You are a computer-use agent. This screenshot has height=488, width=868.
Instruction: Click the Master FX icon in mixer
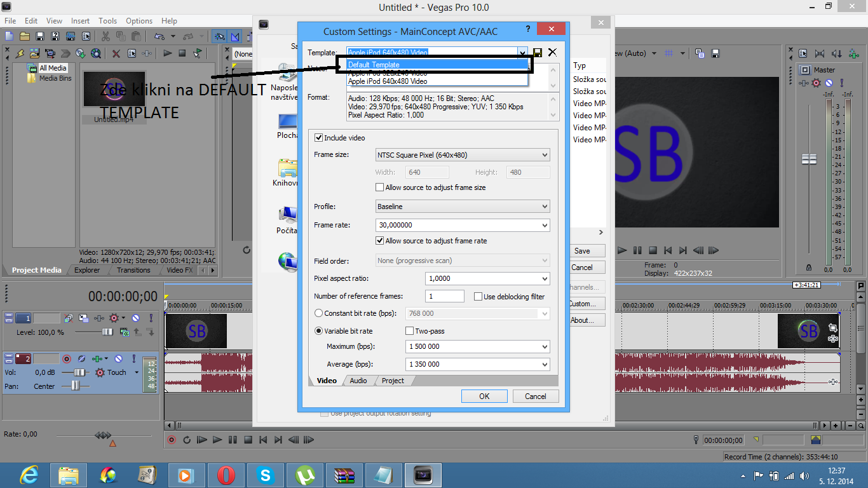(x=803, y=83)
